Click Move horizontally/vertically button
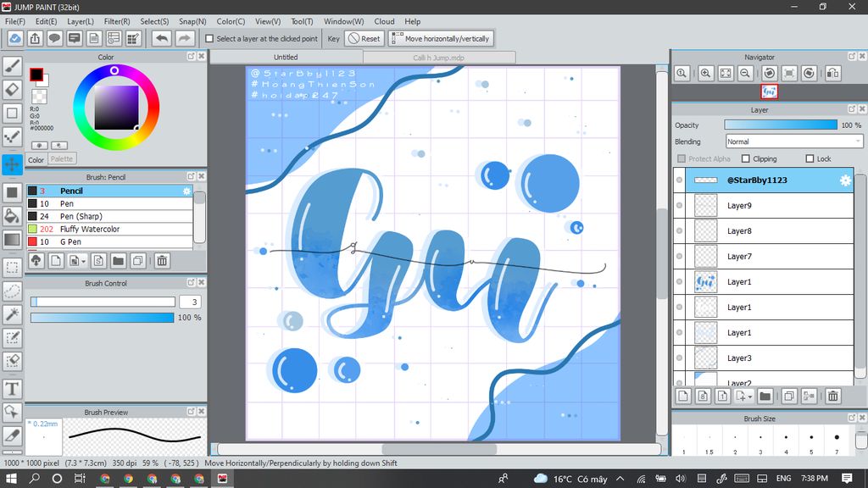868x488 pixels. 441,39
